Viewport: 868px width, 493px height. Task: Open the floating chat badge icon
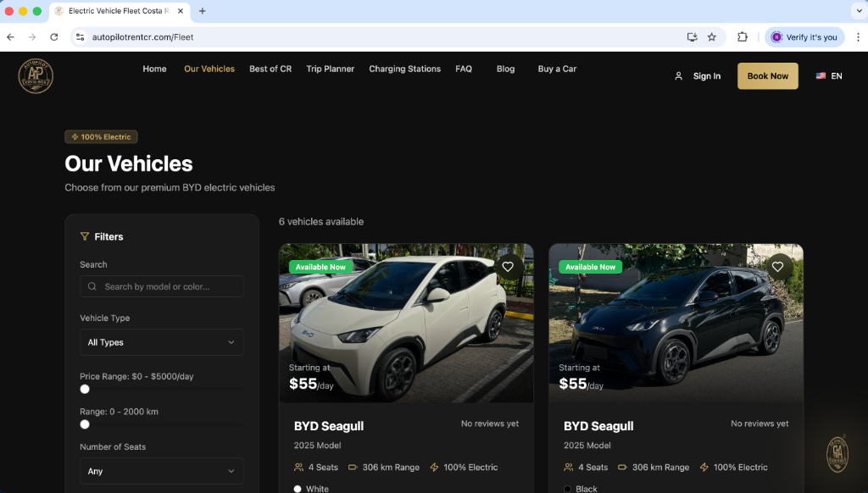tap(837, 455)
